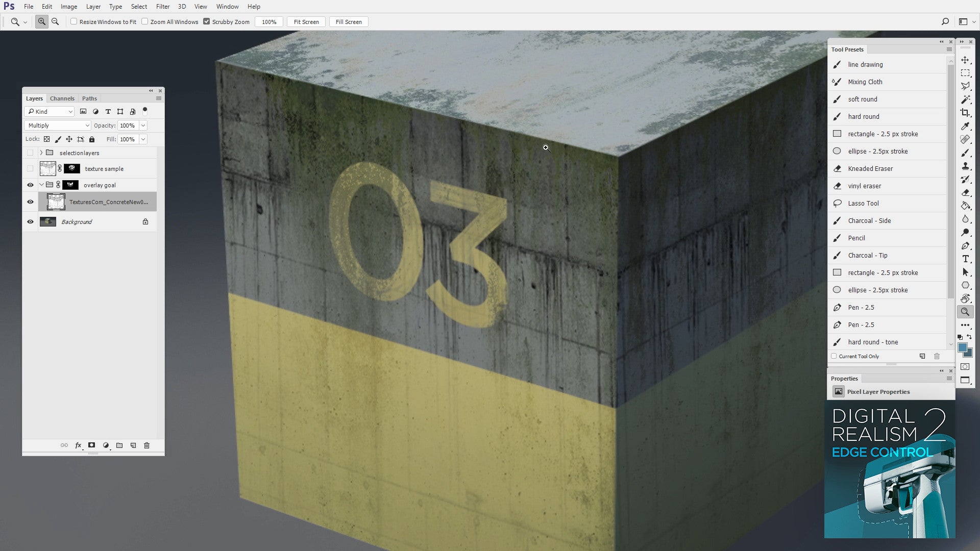Choose the Clone Stamp tool
980x551 pixels.
[965, 166]
